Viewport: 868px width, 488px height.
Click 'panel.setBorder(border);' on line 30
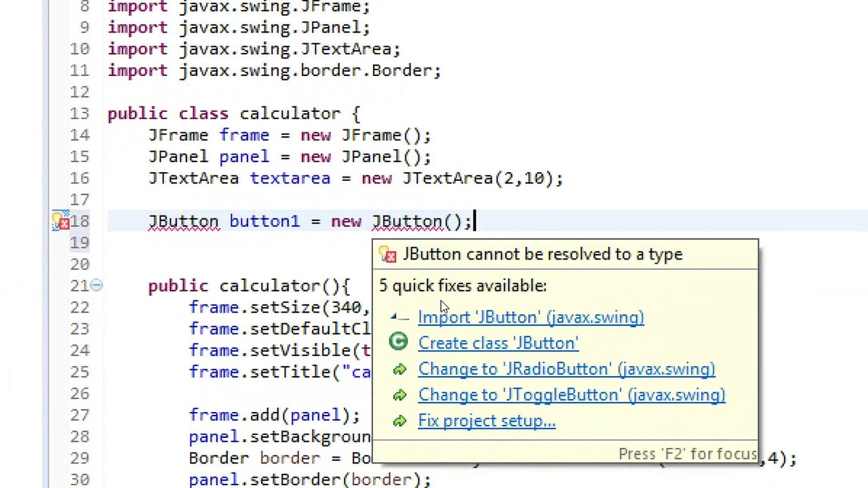click(310, 479)
